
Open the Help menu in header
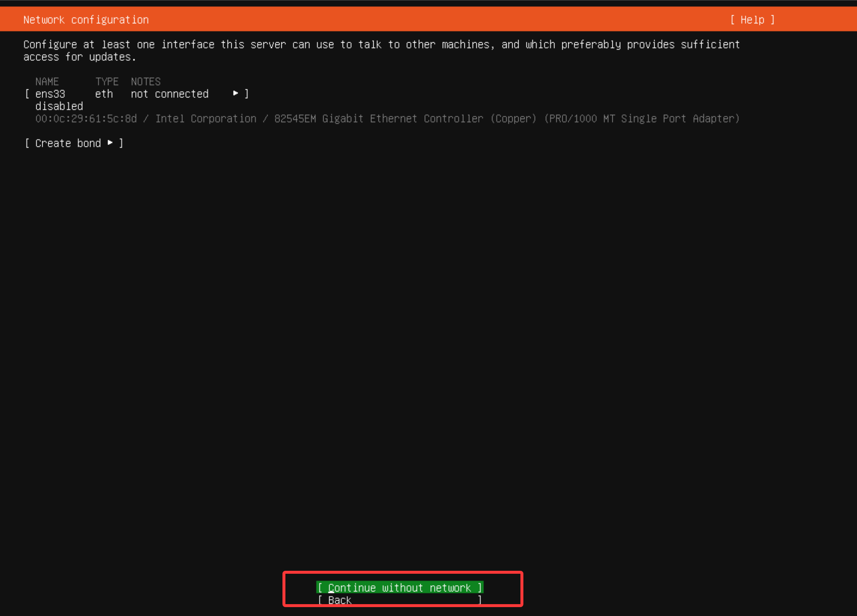(752, 20)
